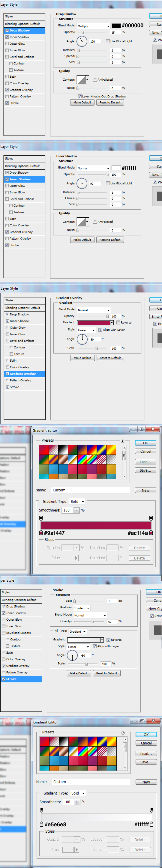Screen dimensions: 162x868
Task: Open the Multiply Blend Mode dropdown in Drop Shadow
Action: 94,26
